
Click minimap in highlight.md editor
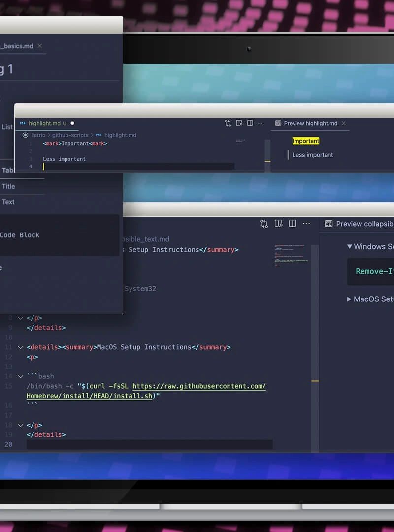click(241, 141)
